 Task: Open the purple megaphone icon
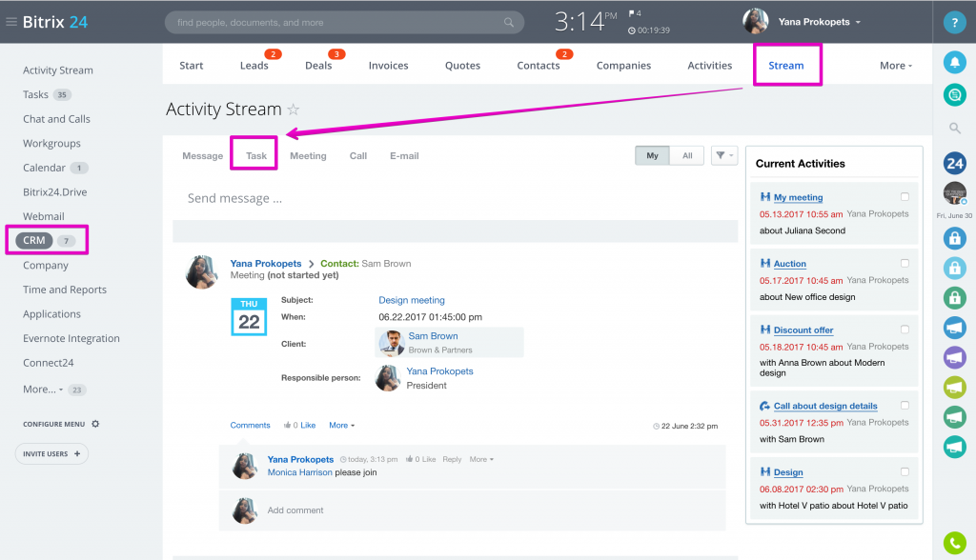[x=954, y=357]
